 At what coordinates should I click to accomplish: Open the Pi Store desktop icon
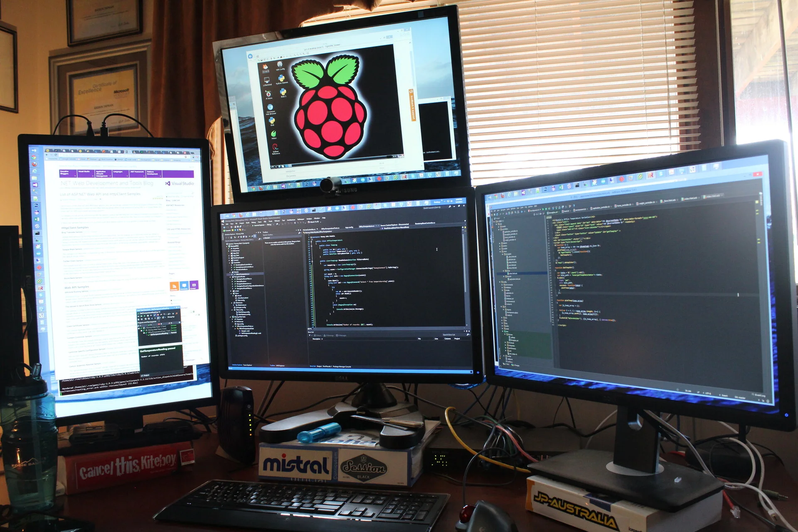268,94
